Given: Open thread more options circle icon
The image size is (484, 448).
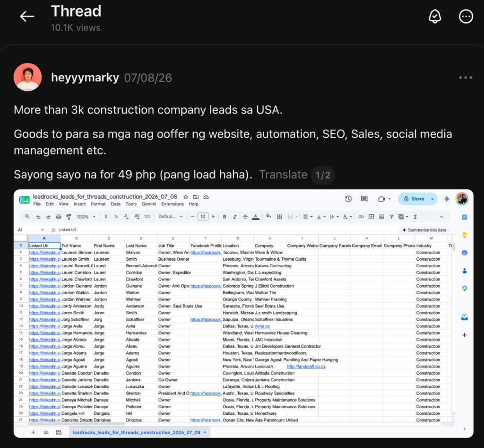Looking at the screenshot, I should click(466, 17).
